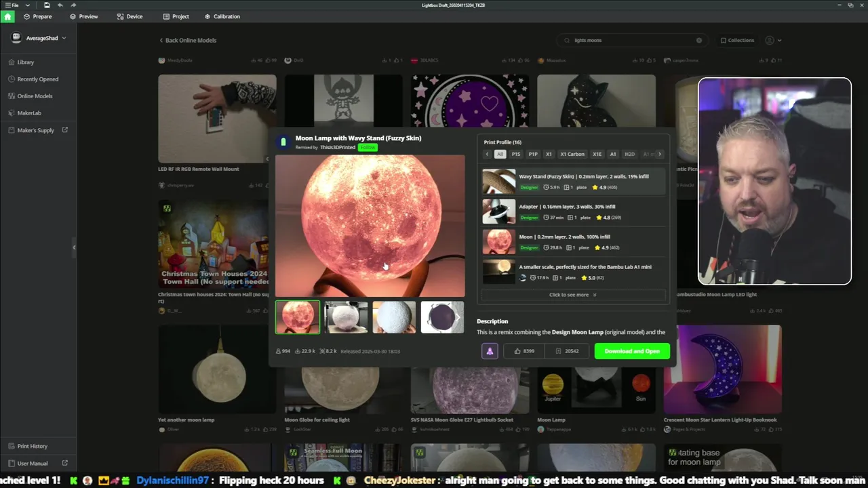Click User Manual external link icon

tap(65, 463)
